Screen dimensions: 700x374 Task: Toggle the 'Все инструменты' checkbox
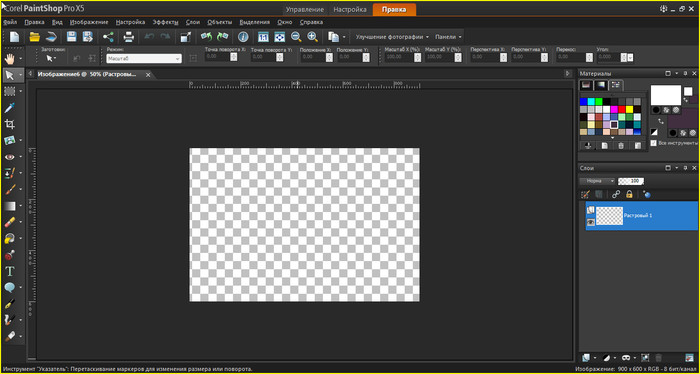[654, 143]
